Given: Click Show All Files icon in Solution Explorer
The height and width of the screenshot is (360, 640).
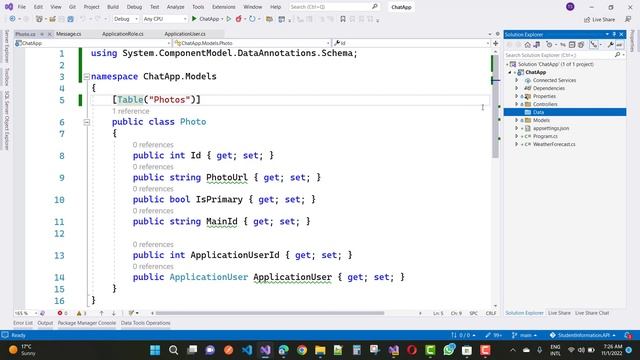Looking at the screenshot, I should tap(581, 44).
